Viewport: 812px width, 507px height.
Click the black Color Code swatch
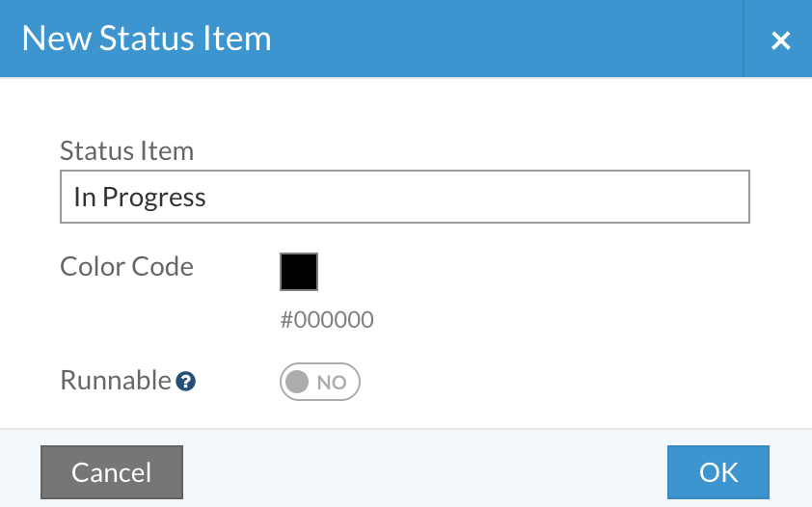click(299, 272)
